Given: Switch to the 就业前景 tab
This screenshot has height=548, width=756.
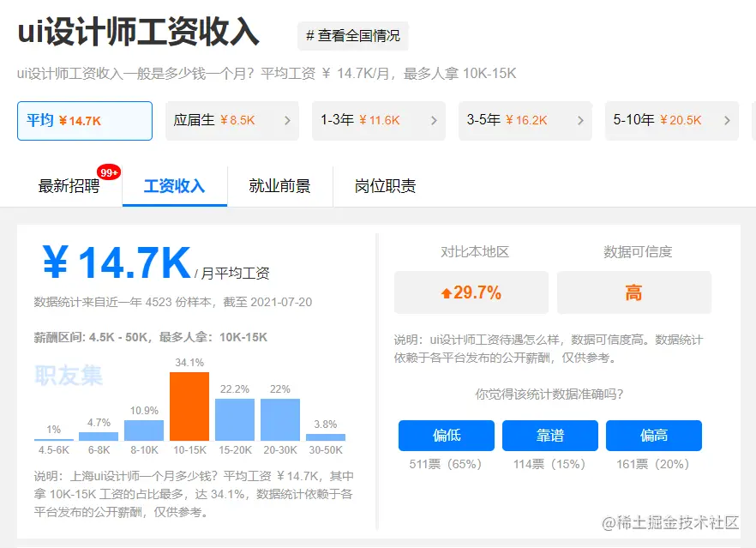Looking at the screenshot, I should pos(279,186).
